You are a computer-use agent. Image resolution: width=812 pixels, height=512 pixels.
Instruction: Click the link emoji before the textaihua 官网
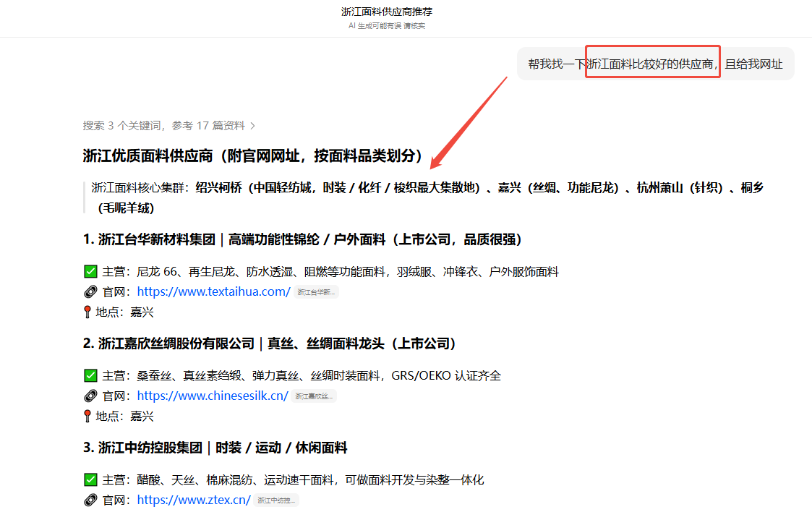tap(90, 292)
